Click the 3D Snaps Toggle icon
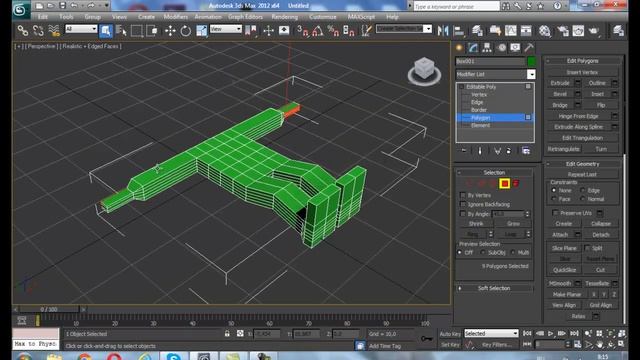640x360 pixels. pos(302,31)
